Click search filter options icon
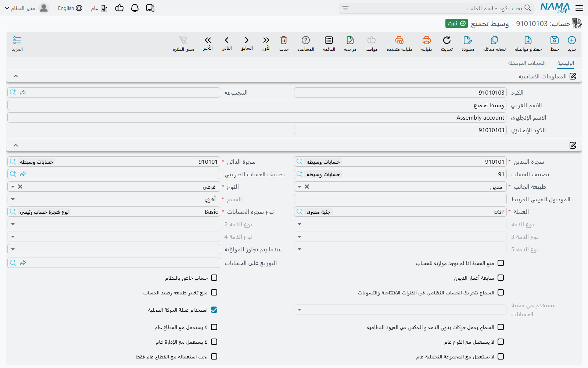Image resolution: width=588 pixels, height=368 pixels. pos(345,8)
